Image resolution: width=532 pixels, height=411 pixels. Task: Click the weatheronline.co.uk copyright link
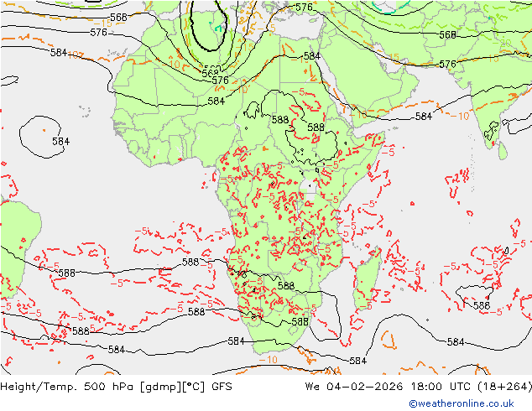(x=462, y=403)
